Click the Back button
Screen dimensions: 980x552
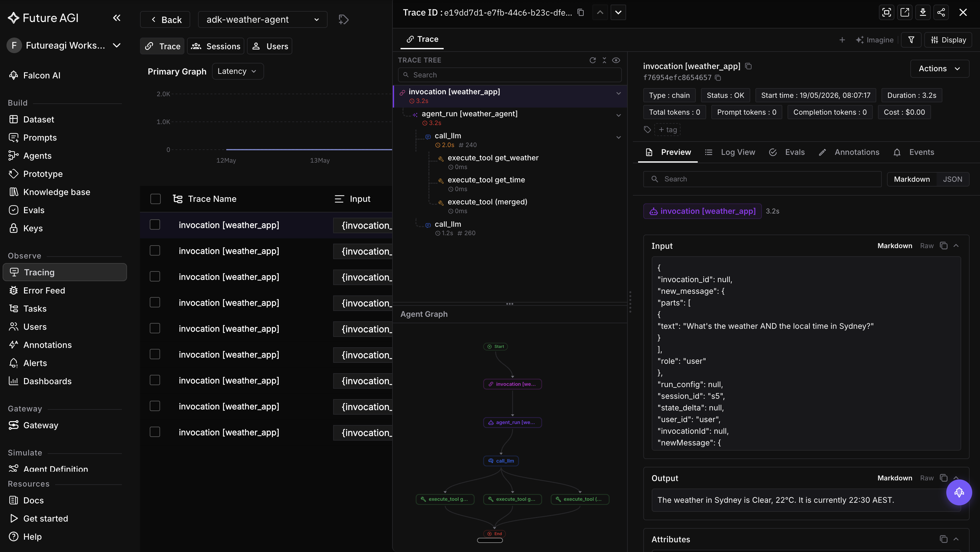[165, 19]
